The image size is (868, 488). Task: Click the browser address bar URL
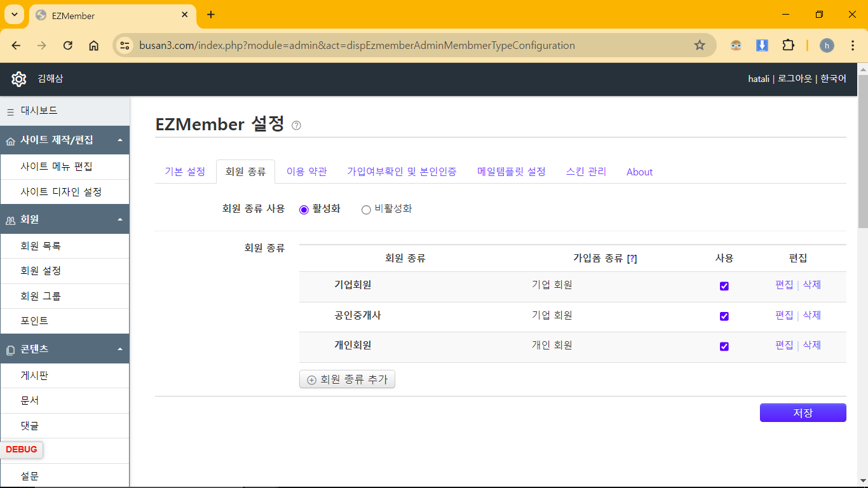pos(357,46)
